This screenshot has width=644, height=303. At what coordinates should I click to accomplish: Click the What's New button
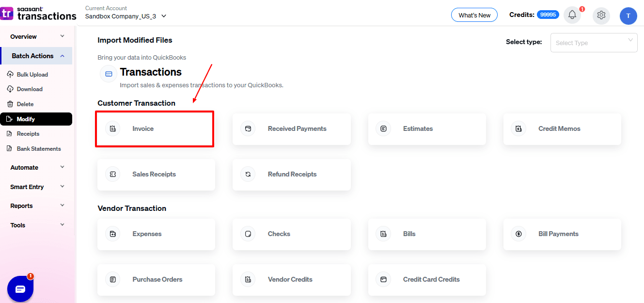click(x=474, y=15)
